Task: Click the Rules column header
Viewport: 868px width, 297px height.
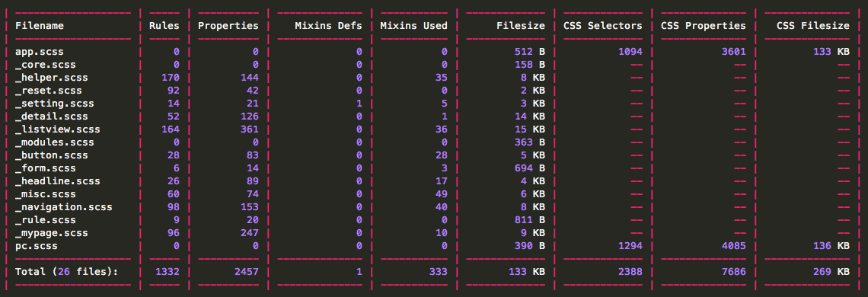Action: point(164,25)
